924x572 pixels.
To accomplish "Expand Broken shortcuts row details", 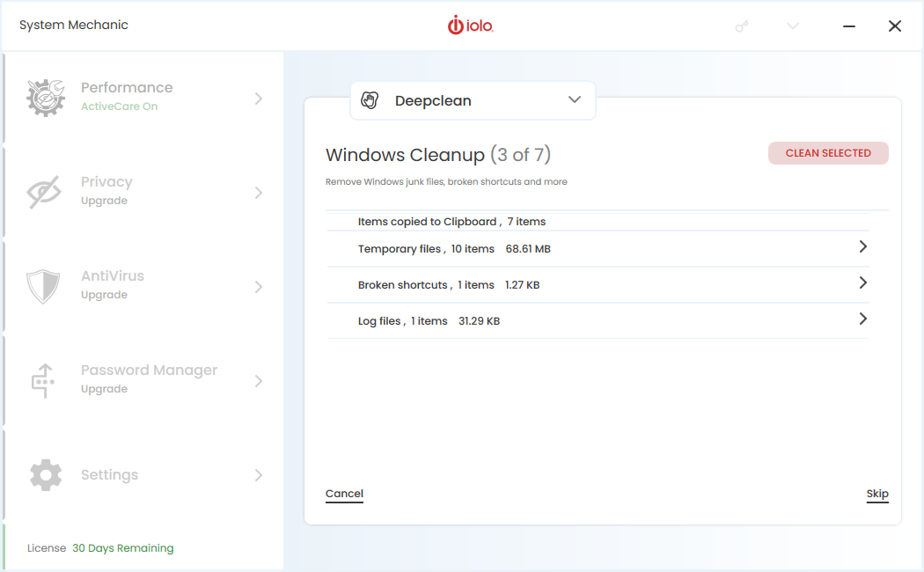I will 862,282.
